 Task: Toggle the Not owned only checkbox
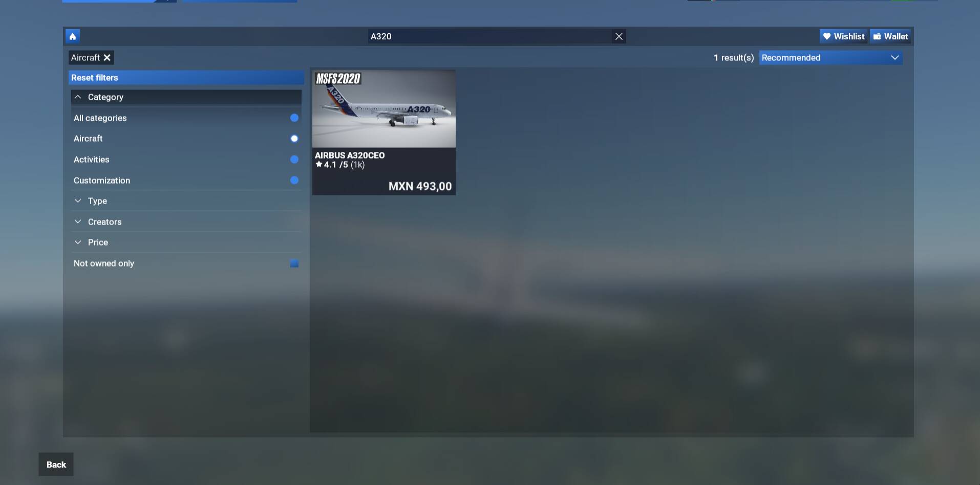(294, 263)
